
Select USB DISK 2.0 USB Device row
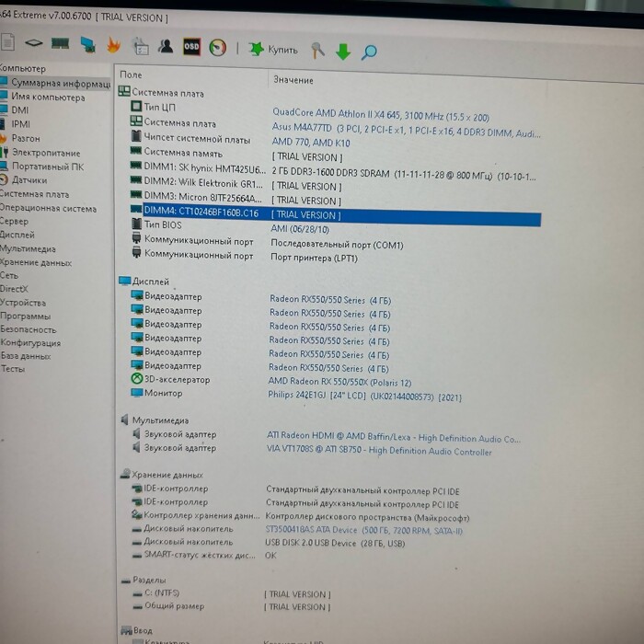pos(269,543)
